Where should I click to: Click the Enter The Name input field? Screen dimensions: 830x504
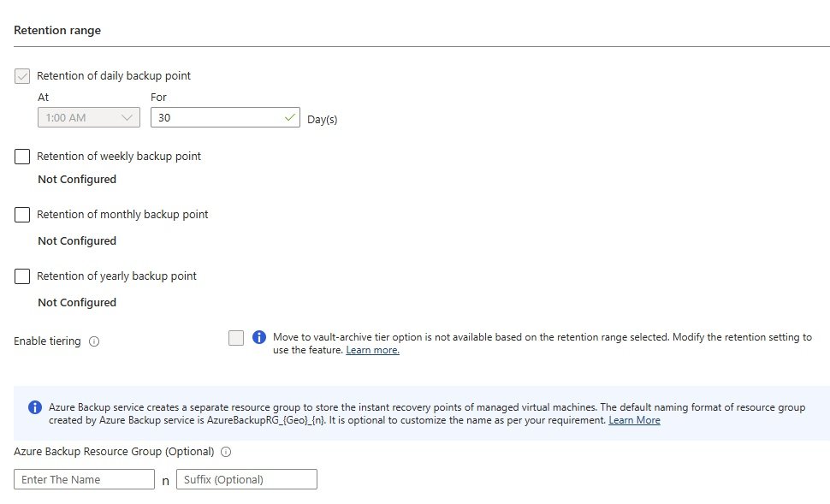pos(84,479)
